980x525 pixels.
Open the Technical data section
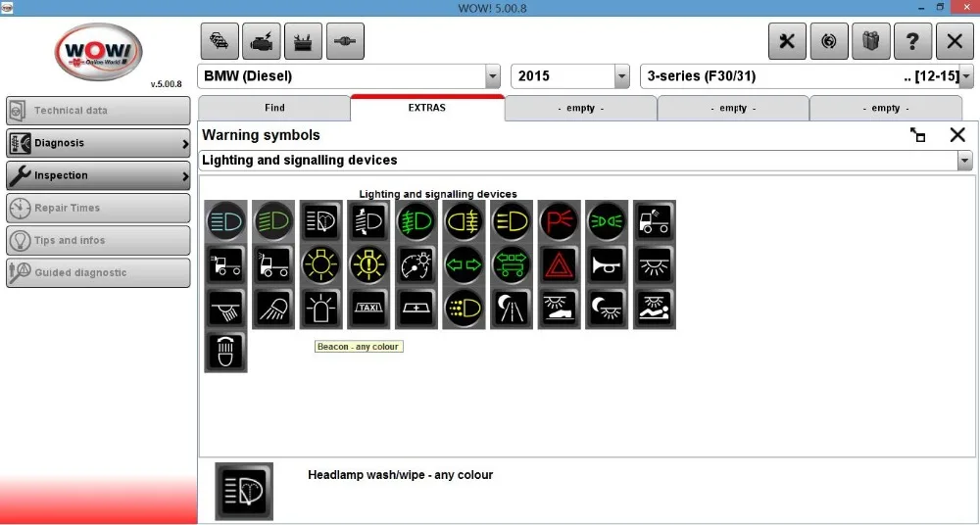pos(98,111)
